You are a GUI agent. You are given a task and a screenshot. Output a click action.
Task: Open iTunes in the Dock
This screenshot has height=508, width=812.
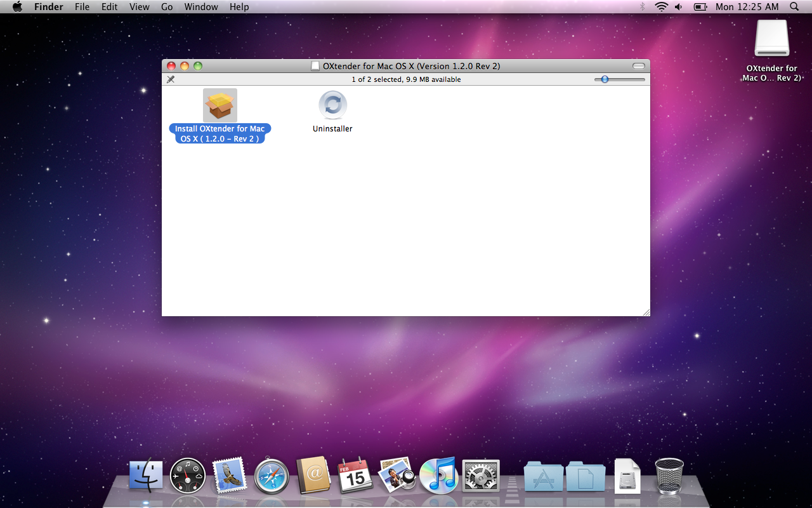438,476
